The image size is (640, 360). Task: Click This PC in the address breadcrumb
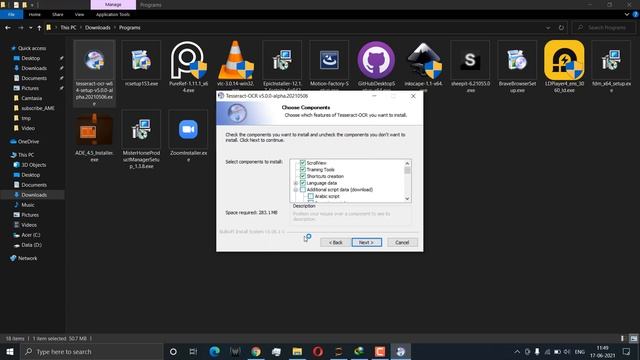coord(68,28)
